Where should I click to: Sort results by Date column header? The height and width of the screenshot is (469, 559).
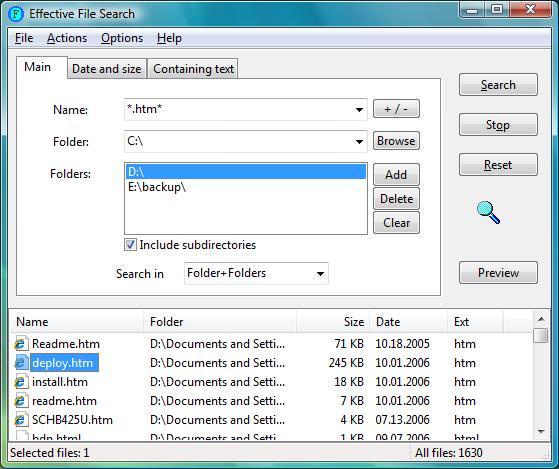(x=409, y=322)
